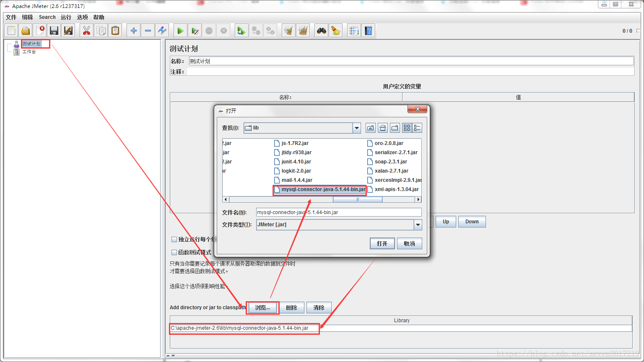Click the 文件名 input field

tap(339, 212)
